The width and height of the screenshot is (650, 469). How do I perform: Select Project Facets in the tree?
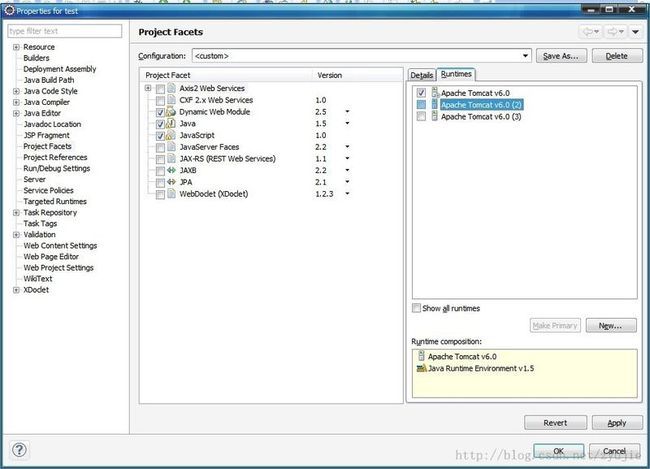(47, 146)
